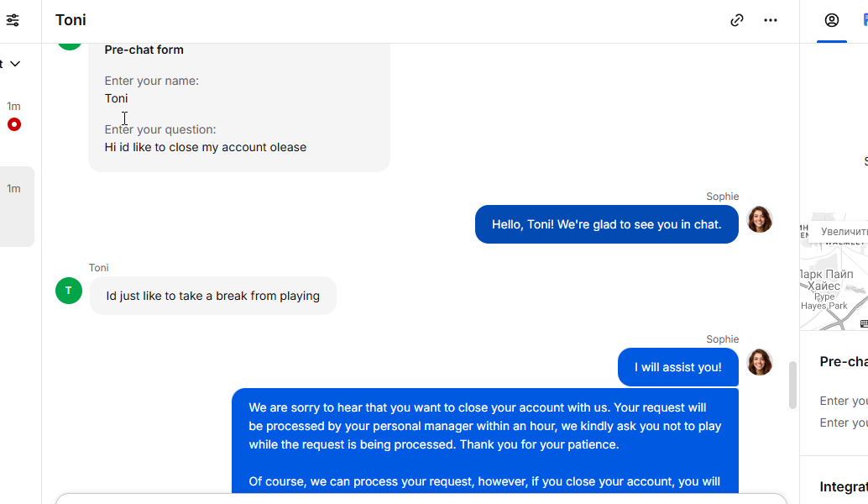Switch to the customer profile tab icon
Viewport: 868px width, 504px height.
[831, 20]
